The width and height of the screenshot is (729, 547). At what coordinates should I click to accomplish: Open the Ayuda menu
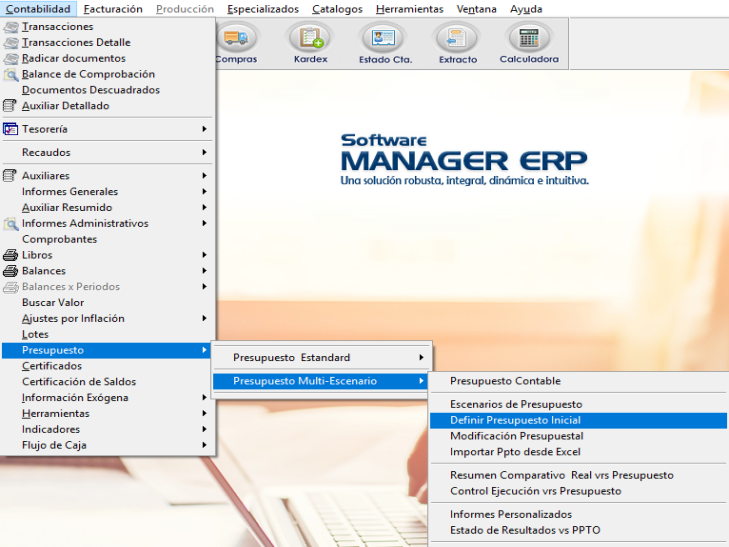(526, 9)
